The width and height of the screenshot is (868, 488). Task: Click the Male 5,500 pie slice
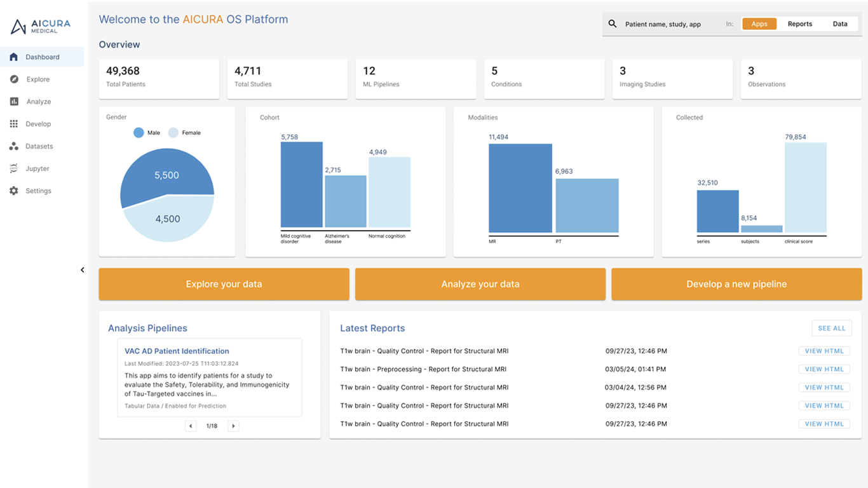(166, 175)
